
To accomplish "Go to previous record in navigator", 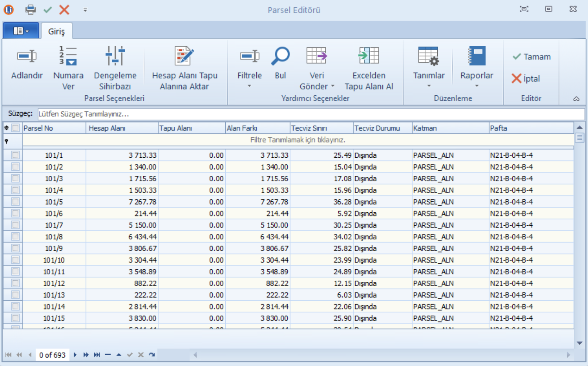I will tap(30, 355).
